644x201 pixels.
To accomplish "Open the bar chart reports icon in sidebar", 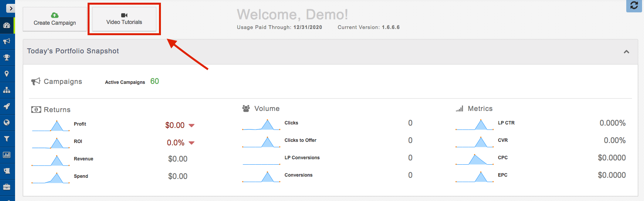I will point(7,155).
